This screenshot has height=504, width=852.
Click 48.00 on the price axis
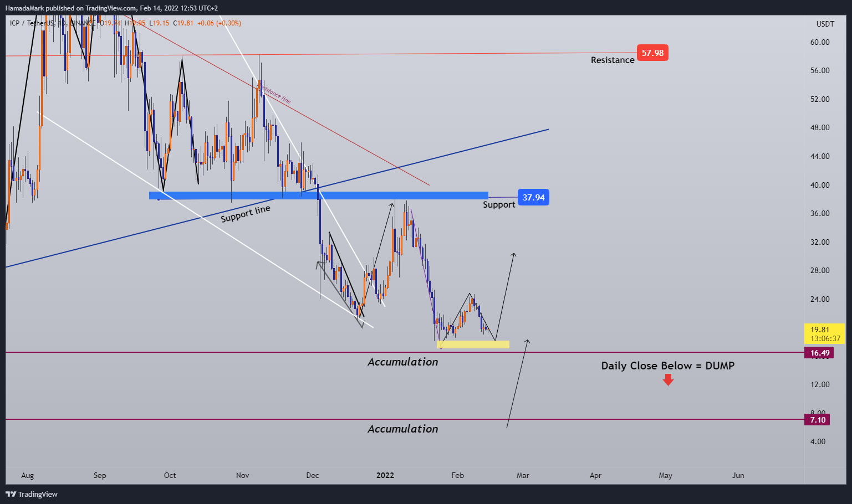(820, 127)
